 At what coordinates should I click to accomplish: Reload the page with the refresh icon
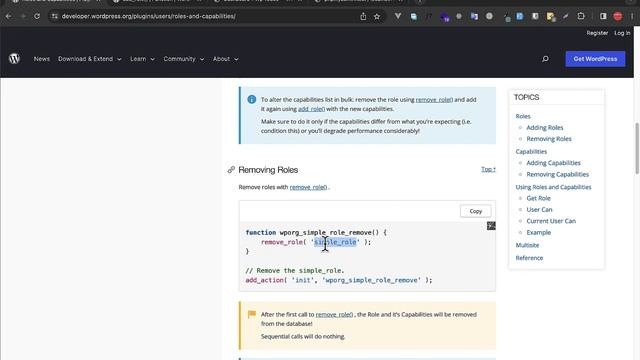[x=37, y=16]
